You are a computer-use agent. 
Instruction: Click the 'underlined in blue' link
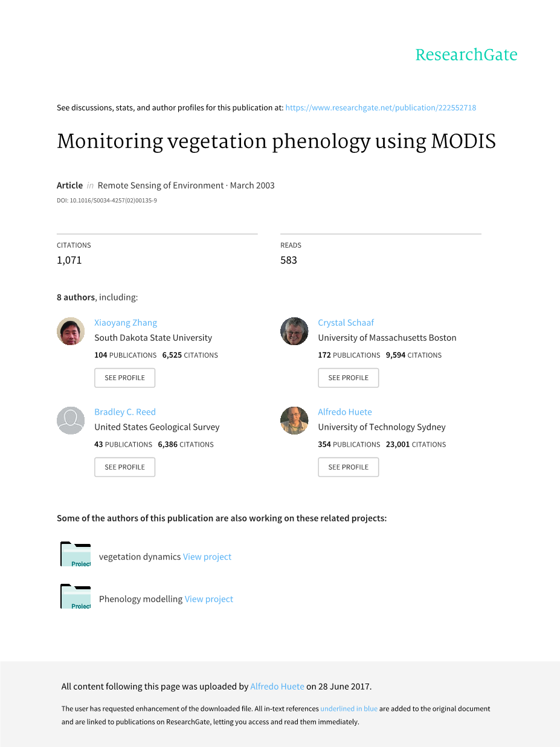click(x=349, y=708)
